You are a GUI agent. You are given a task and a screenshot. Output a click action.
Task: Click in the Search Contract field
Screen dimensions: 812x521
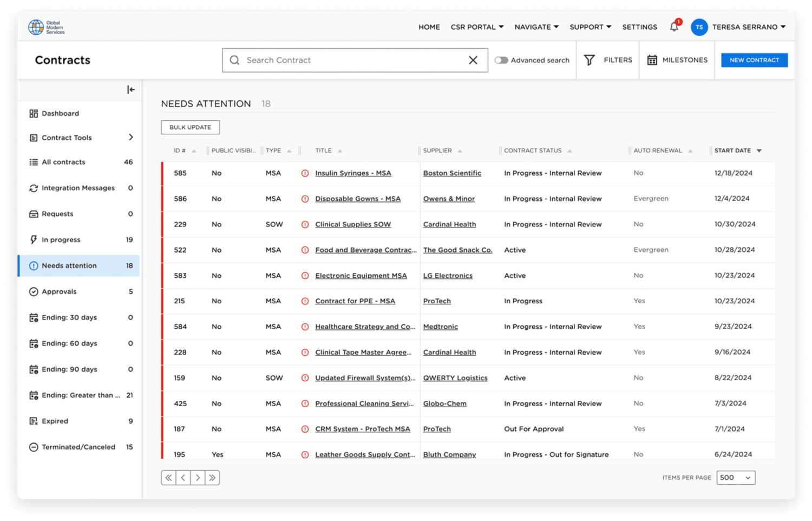click(x=355, y=60)
